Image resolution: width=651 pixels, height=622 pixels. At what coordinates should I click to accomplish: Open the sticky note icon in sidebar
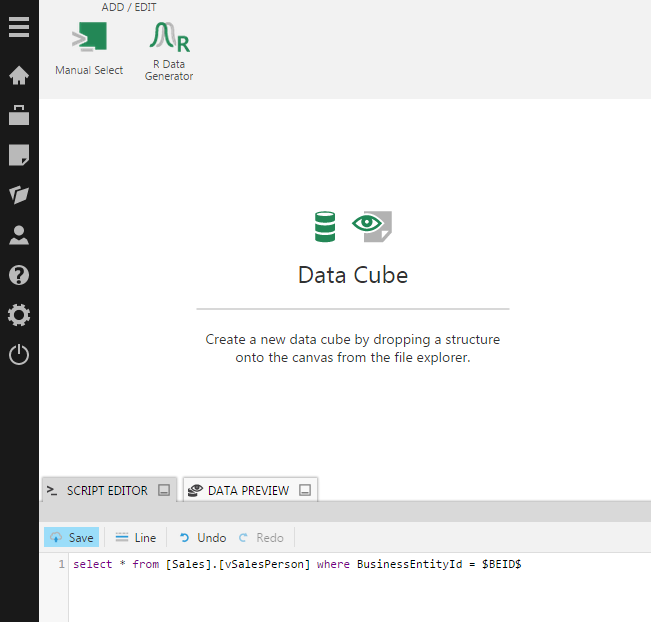tap(19, 155)
